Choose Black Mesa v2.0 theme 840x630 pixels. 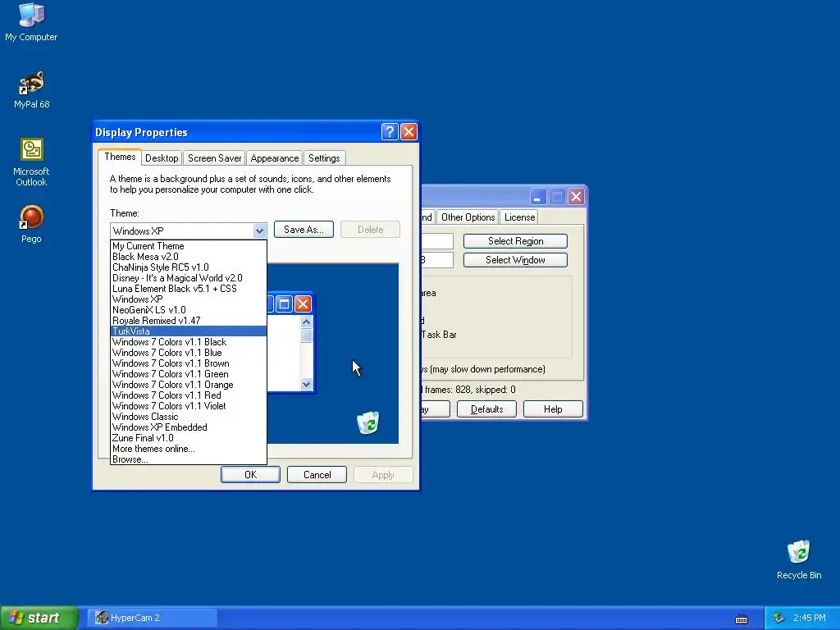click(x=188, y=257)
